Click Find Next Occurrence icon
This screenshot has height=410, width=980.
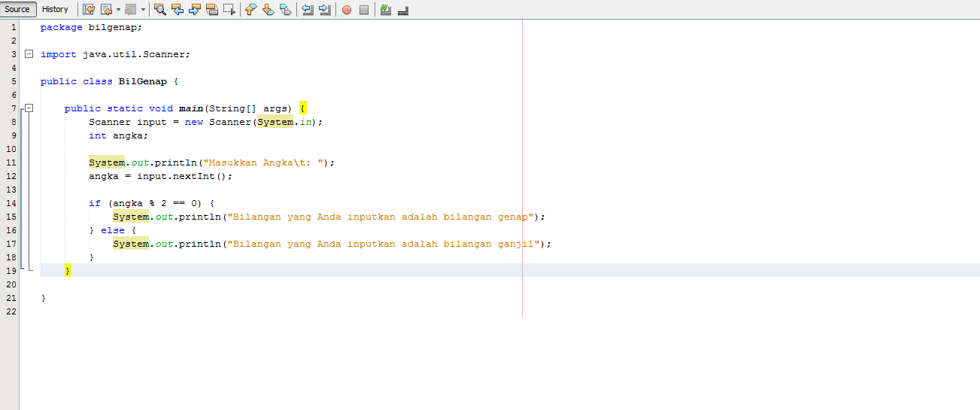(x=195, y=10)
